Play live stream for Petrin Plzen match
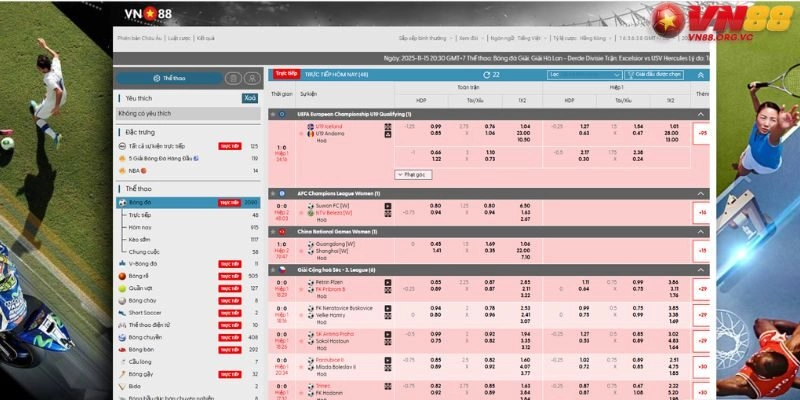This screenshot has width=800, height=400. tap(388, 282)
